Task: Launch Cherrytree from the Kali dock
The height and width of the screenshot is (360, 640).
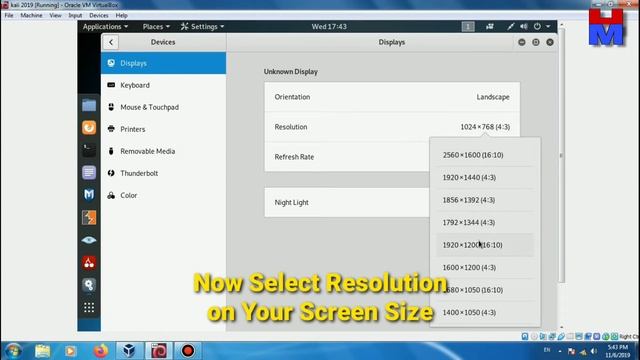Action: [x=89, y=262]
